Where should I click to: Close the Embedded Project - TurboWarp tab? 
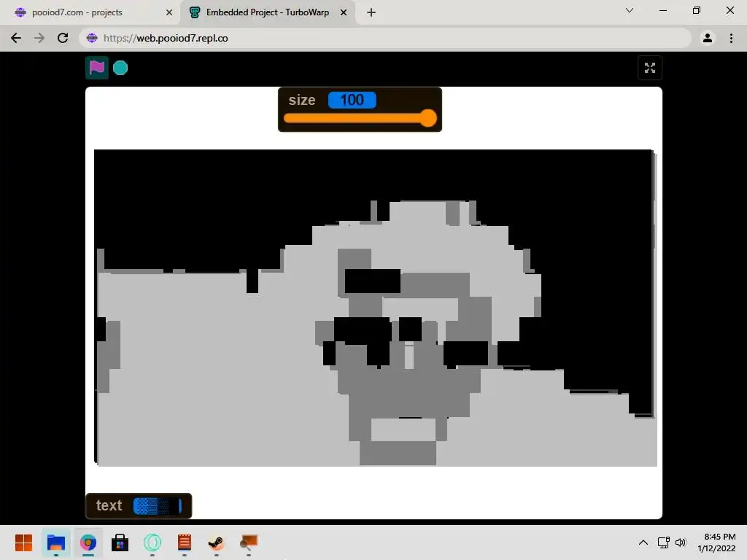pyautogui.click(x=344, y=12)
